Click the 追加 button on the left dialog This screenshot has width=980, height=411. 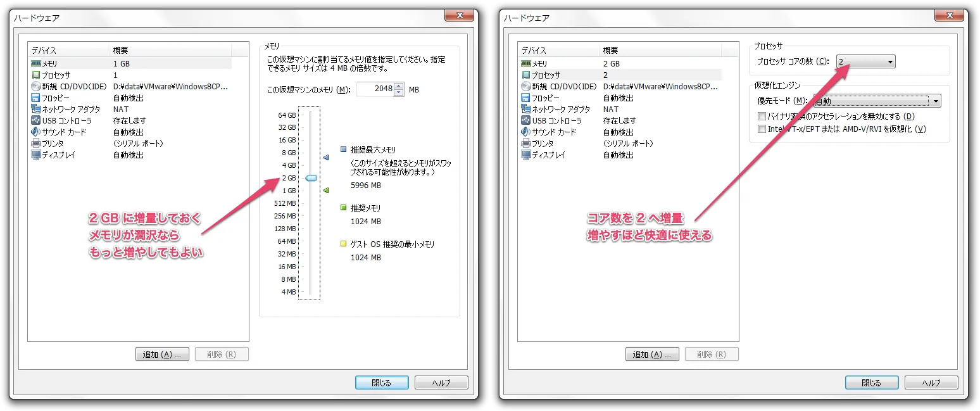click(162, 354)
